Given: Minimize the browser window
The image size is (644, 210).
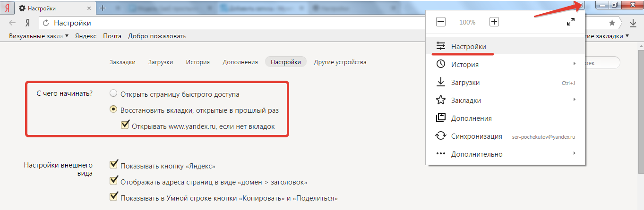Looking at the screenshot, I should tap(602, 5).
